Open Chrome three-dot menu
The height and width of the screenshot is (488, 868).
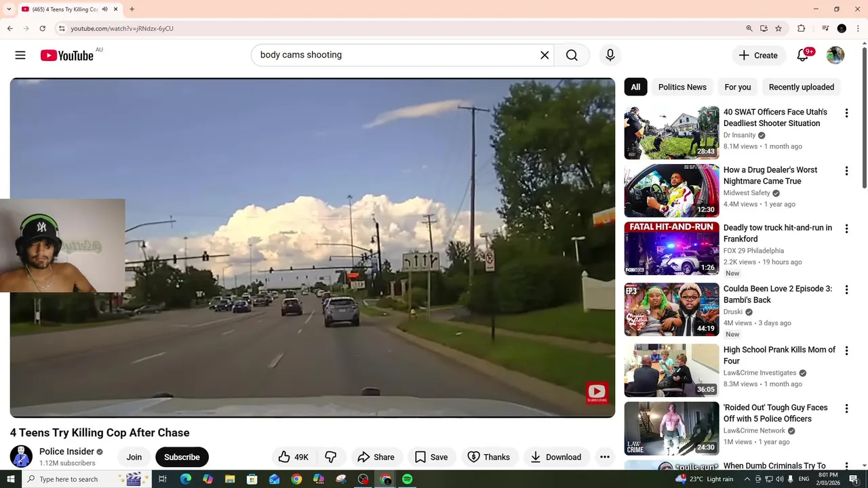coord(858,28)
